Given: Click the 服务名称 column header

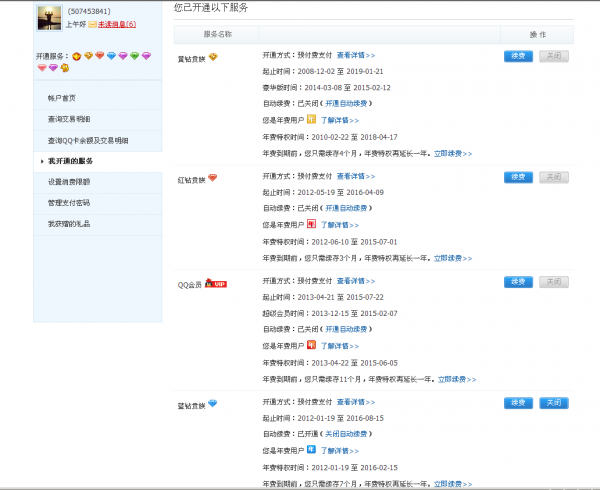Looking at the screenshot, I should [x=218, y=34].
